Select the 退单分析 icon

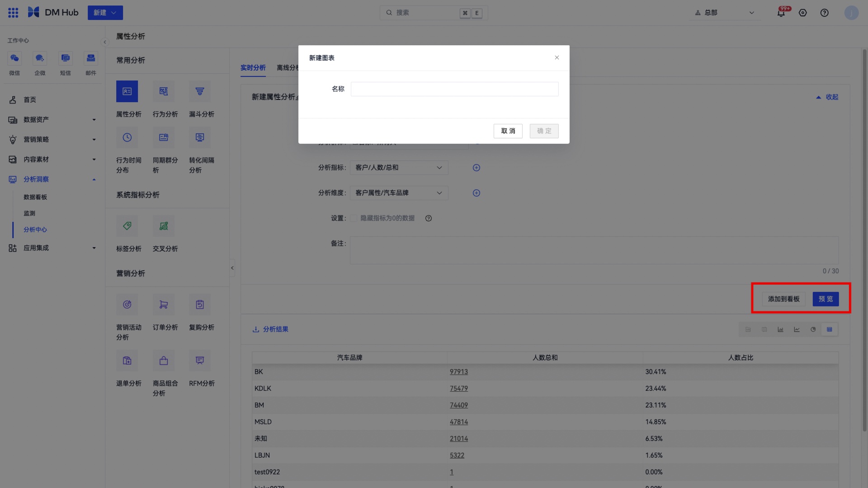point(127,361)
